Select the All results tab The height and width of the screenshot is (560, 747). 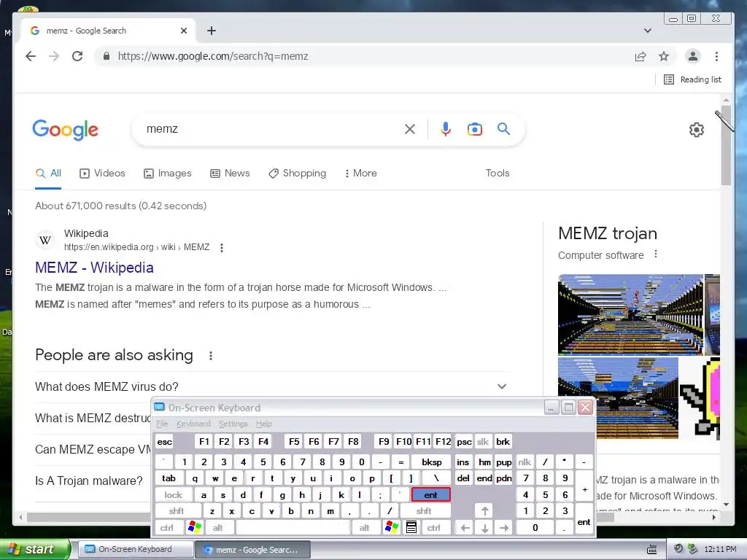(x=48, y=174)
